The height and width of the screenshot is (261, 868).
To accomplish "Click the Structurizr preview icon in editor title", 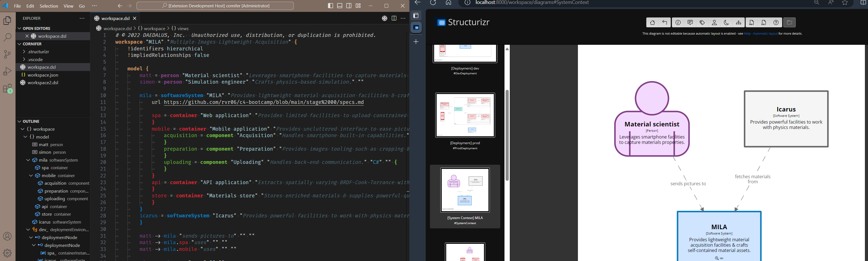I will (x=384, y=19).
